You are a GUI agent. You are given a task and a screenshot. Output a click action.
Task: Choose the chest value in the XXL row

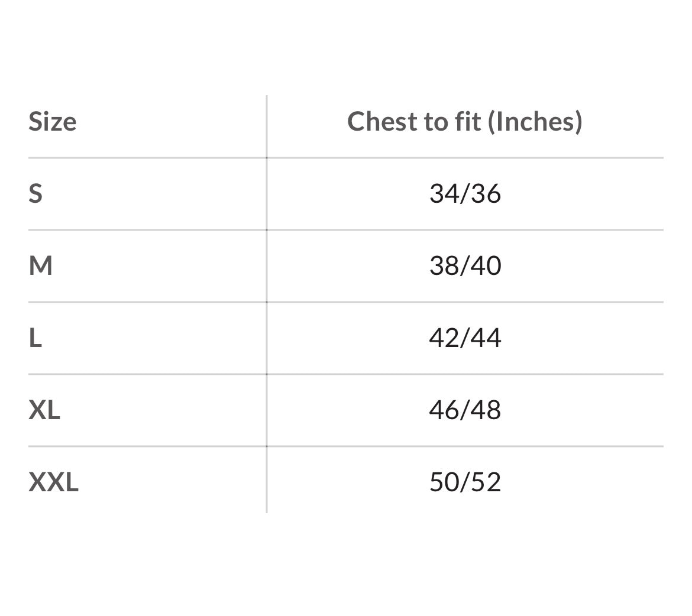(x=465, y=482)
